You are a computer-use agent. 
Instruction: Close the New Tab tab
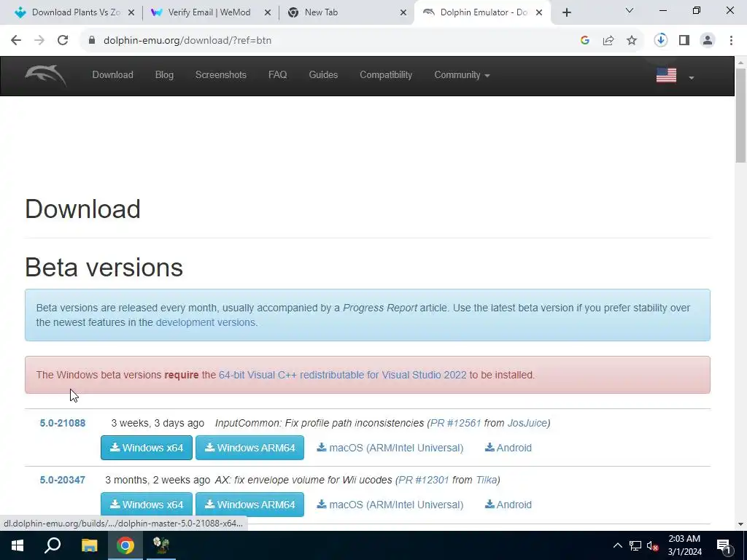pos(403,12)
